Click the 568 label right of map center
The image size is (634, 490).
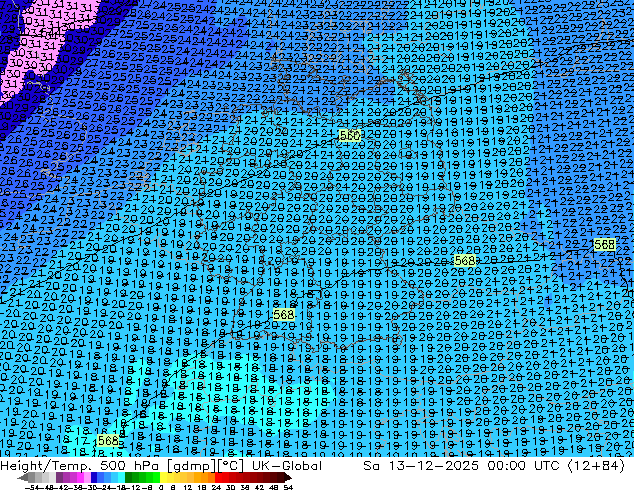point(465,261)
